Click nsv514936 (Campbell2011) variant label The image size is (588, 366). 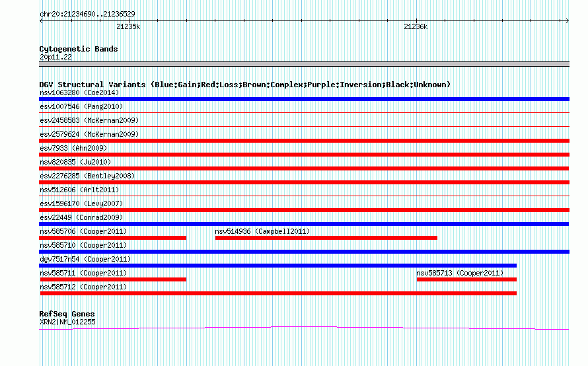[262, 231]
